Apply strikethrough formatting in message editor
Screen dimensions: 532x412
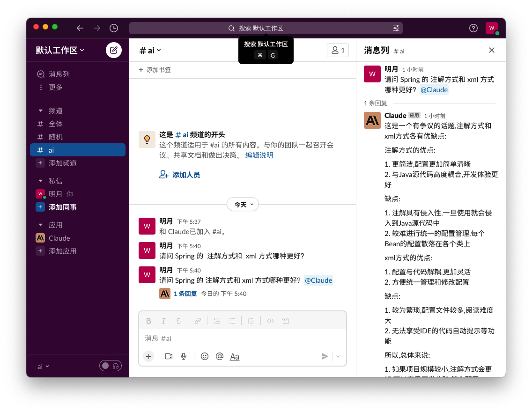[178, 321]
